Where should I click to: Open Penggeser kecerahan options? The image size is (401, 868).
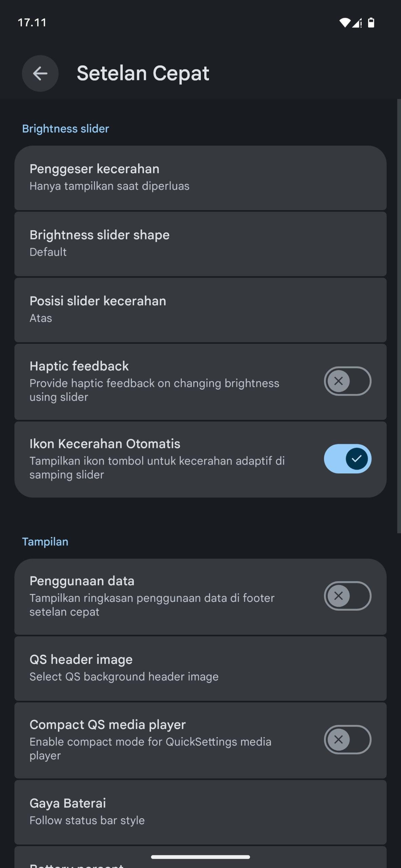200,178
